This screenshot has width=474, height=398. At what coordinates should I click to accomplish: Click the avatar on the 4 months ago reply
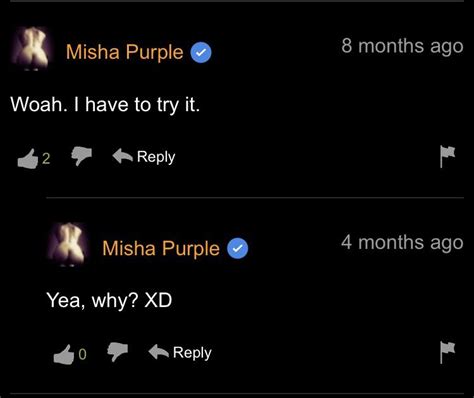[x=67, y=244]
